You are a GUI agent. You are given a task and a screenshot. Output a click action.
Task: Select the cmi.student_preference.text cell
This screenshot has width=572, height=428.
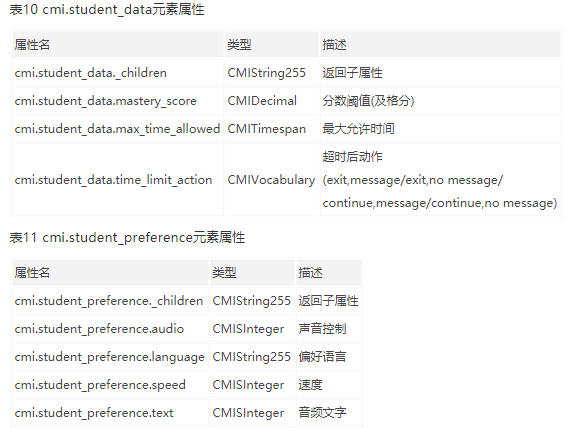110,413
